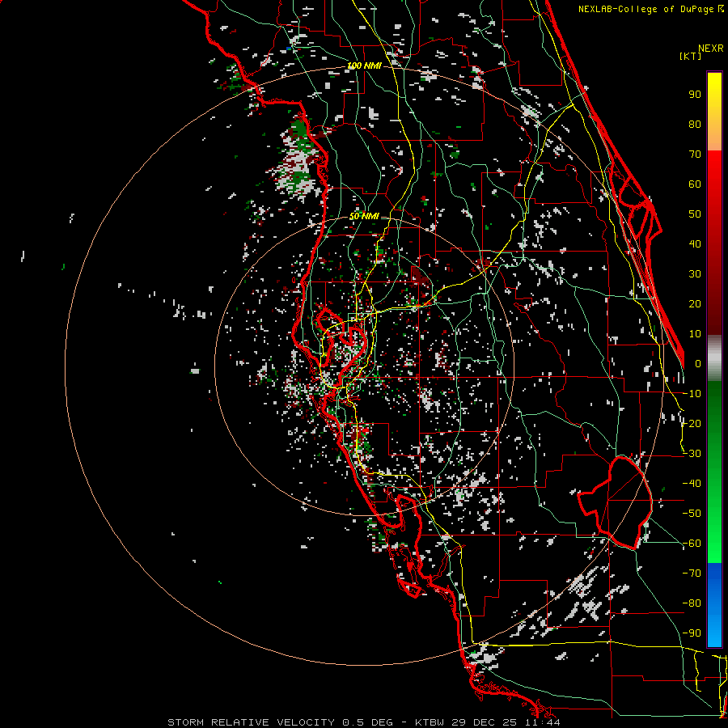Click the orange segment of velocity color bar
This screenshot has width=728, height=728.
[x=714, y=136]
